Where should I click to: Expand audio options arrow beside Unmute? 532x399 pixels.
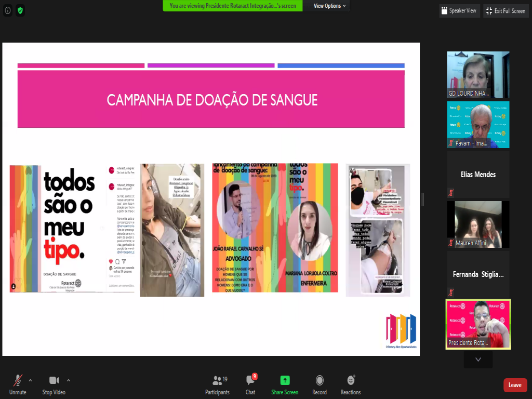click(x=30, y=380)
